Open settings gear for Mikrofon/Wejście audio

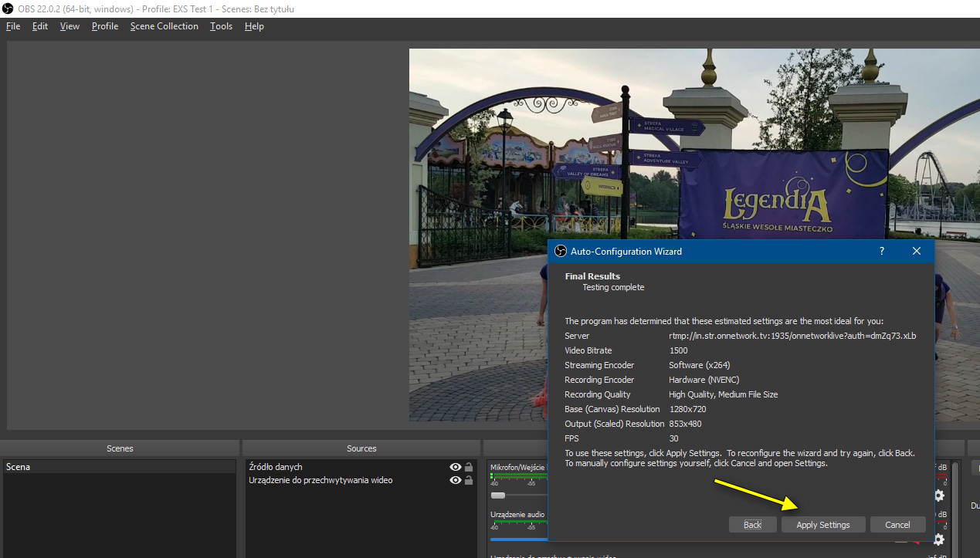(x=939, y=495)
